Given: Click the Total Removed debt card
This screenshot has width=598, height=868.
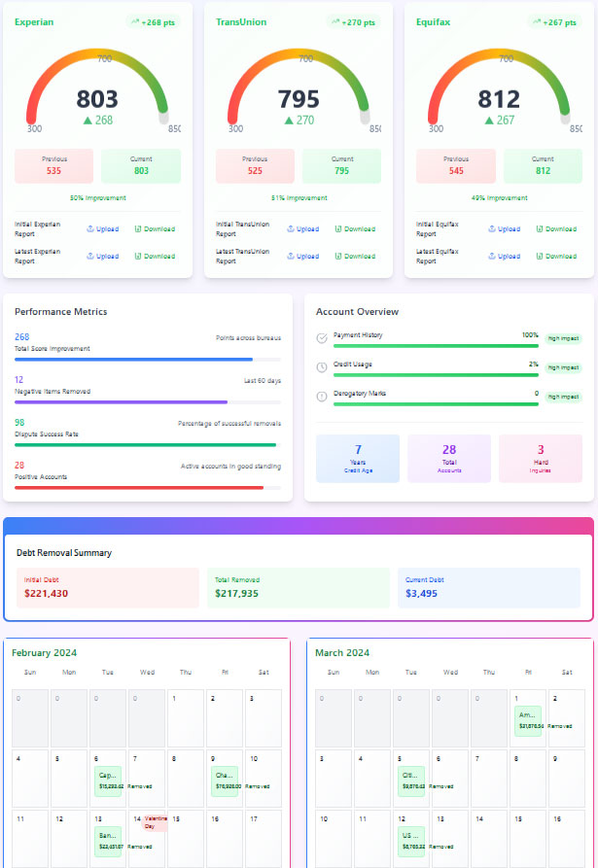Looking at the screenshot, I should click(x=299, y=588).
